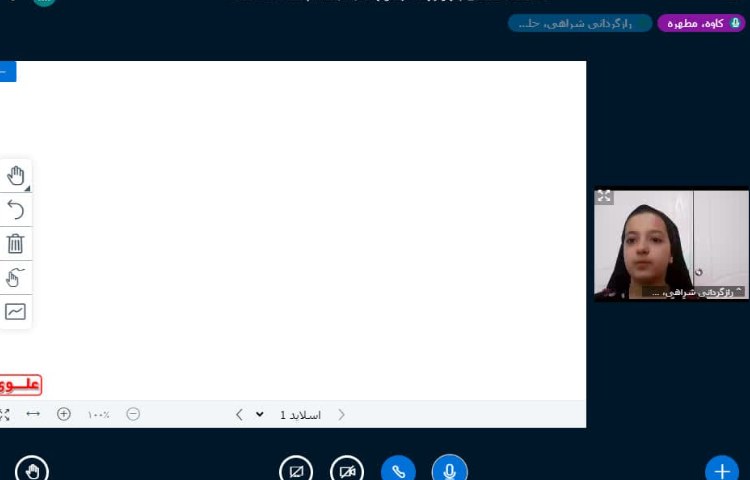This screenshot has height=480, width=750.
Task: Clear all annotations with the trash icon
Action: 15,243
